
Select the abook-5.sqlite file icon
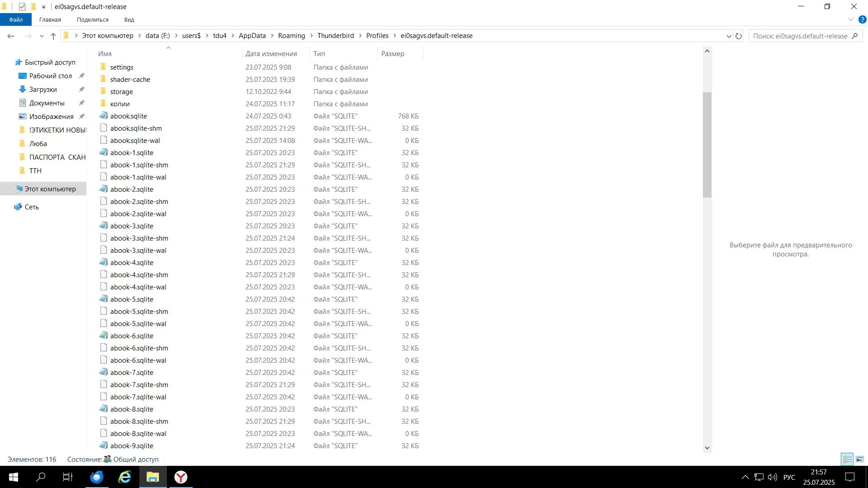tap(104, 299)
